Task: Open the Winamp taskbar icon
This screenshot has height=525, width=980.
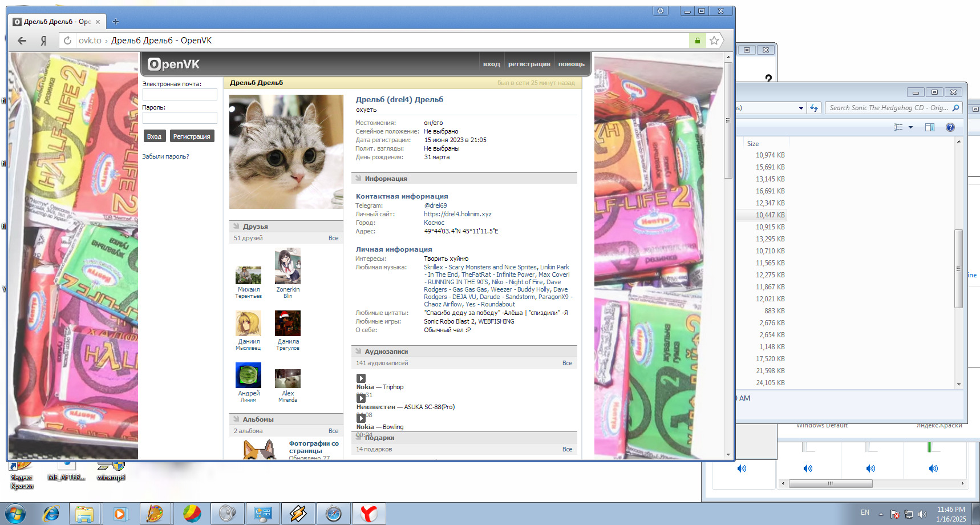Action: [x=298, y=514]
